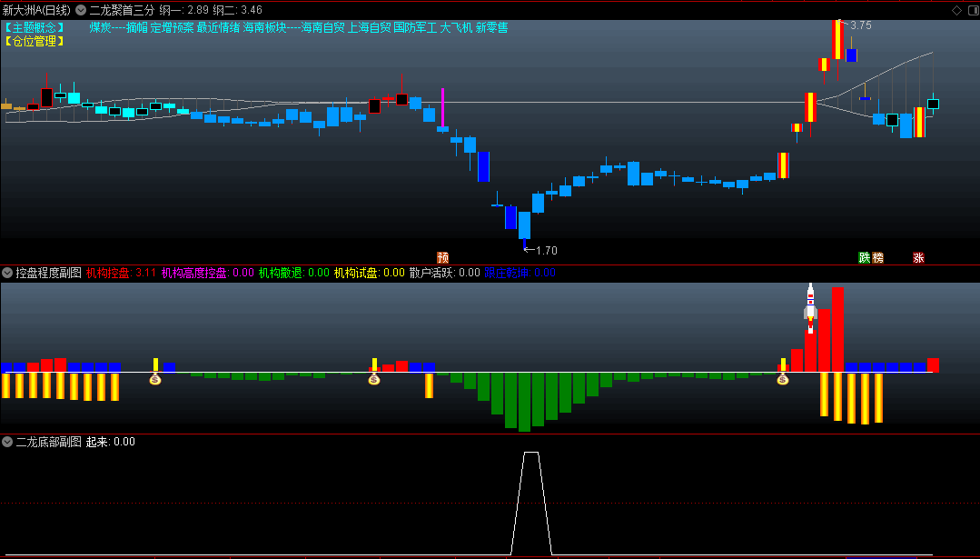Click the 二龙聚首三分 indicator name

(x=122, y=10)
